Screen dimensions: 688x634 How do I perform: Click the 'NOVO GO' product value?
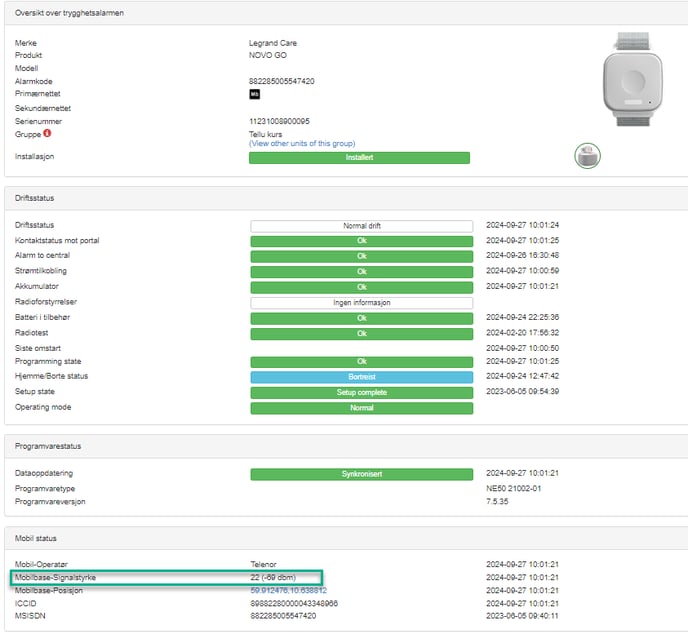coord(267,55)
